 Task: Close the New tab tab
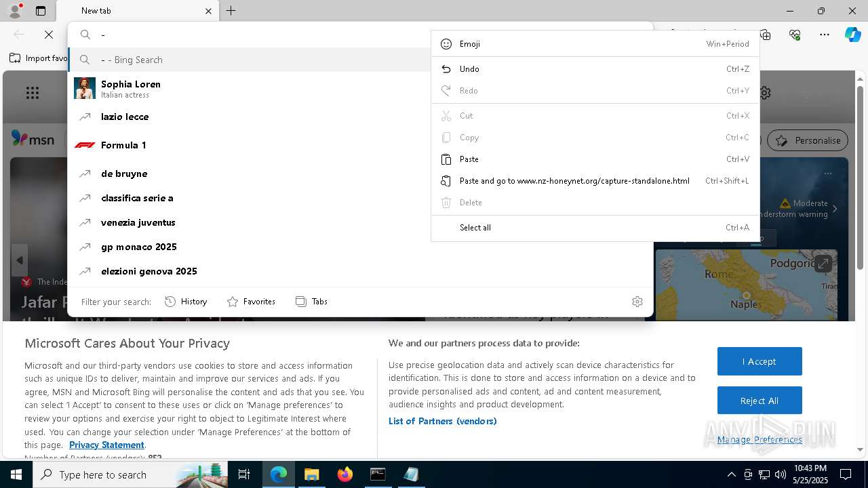coord(208,11)
